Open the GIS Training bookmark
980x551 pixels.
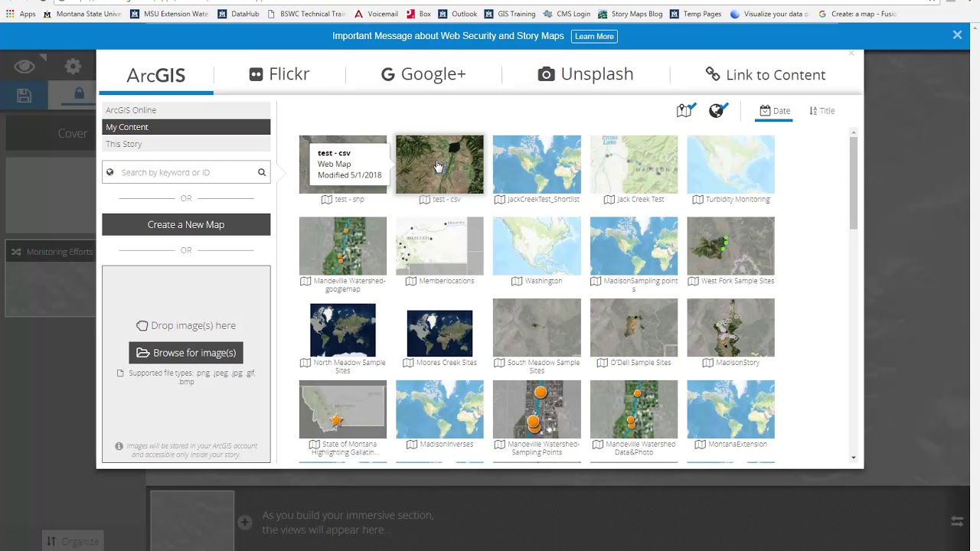pyautogui.click(x=510, y=14)
